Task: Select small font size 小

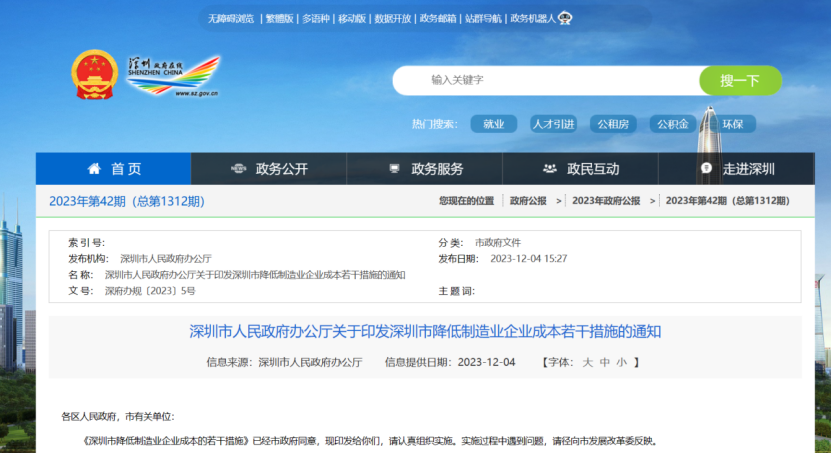Action: [622, 363]
